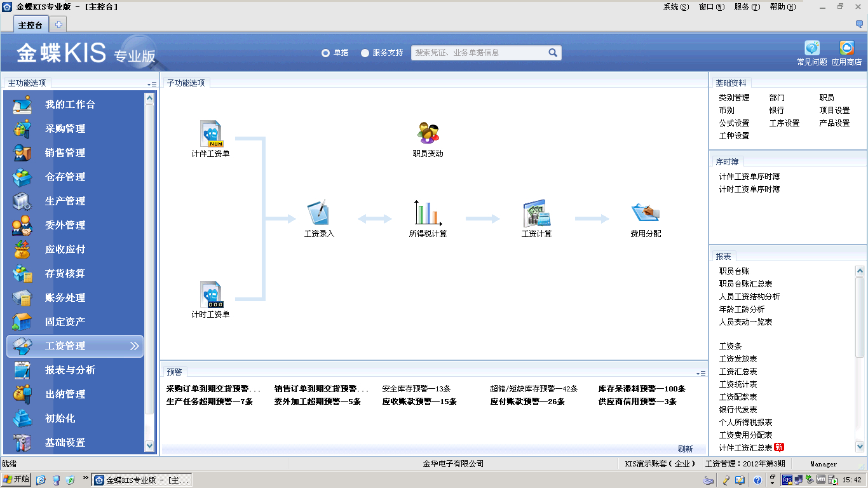Select 报表与分析 module
The image size is (868, 488).
click(x=70, y=370)
